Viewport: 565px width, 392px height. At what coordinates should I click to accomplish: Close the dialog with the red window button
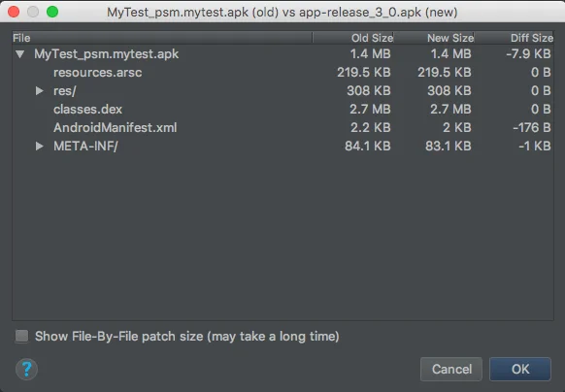(14, 12)
